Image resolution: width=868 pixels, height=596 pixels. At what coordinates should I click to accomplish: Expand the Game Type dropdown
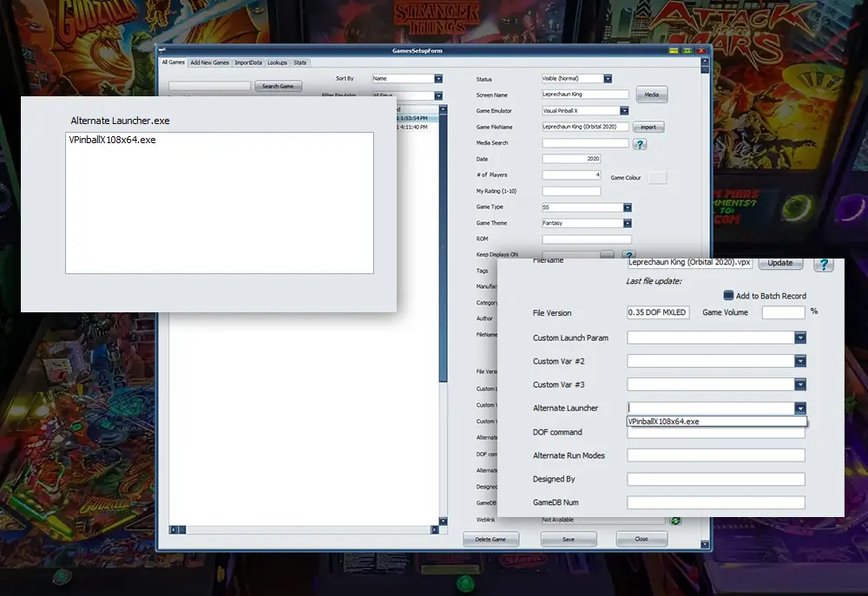pos(628,207)
